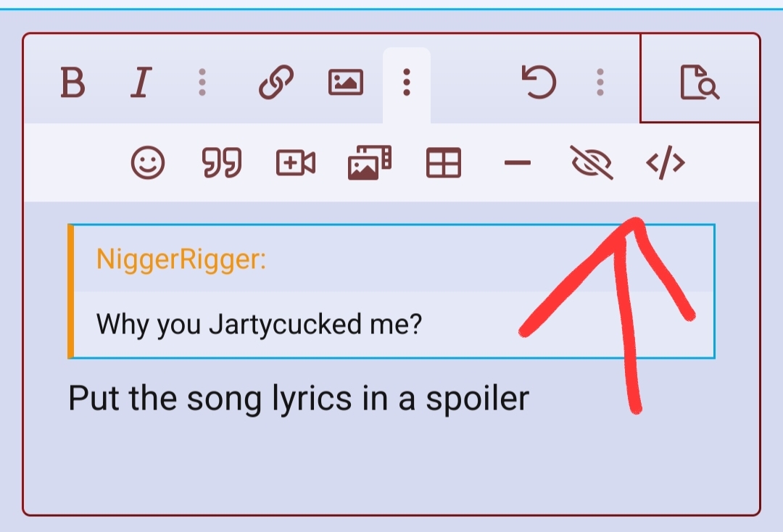The image size is (783, 532).
Task: Toggle italic formatting
Action: coord(141,82)
